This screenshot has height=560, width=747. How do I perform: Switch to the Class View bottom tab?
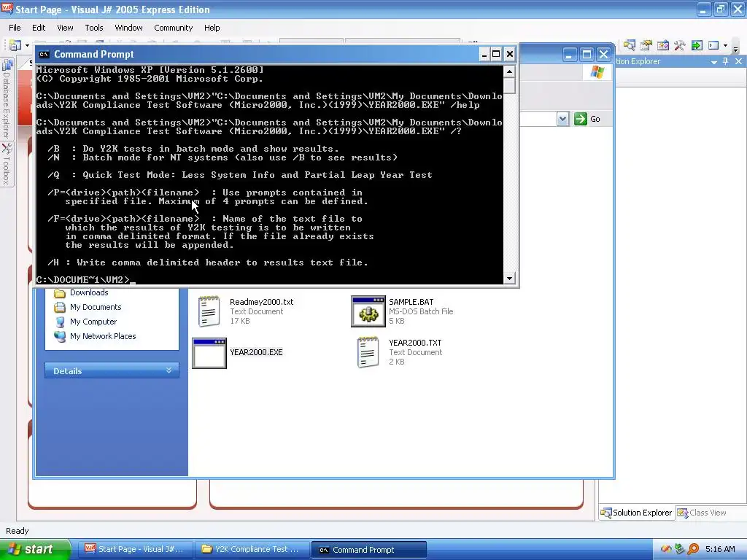[702, 513]
